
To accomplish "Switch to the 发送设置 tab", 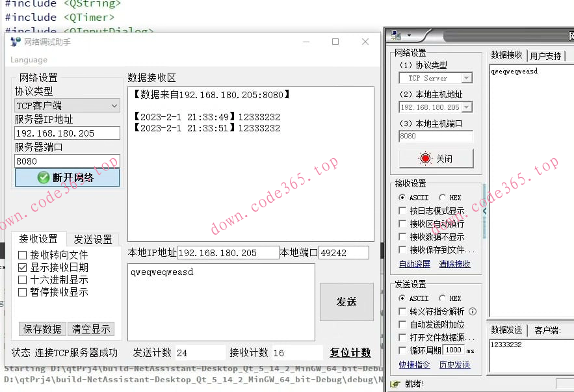I will (92, 239).
